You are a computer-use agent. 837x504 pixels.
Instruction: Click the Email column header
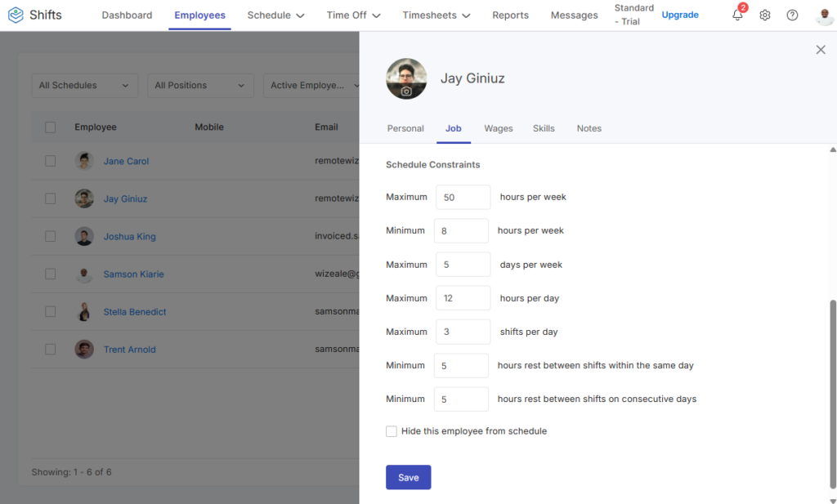[326, 127]
